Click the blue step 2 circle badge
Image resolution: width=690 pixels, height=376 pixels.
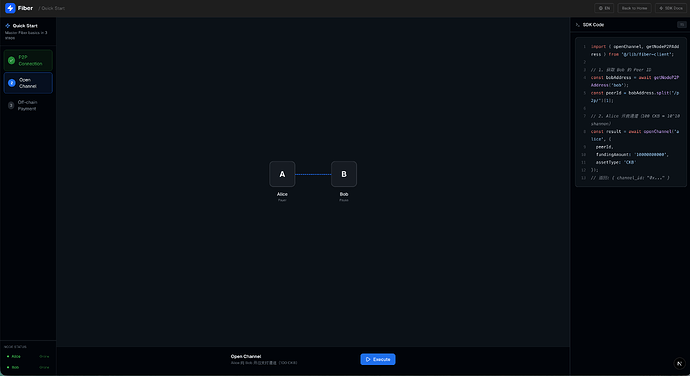point(12,83)
